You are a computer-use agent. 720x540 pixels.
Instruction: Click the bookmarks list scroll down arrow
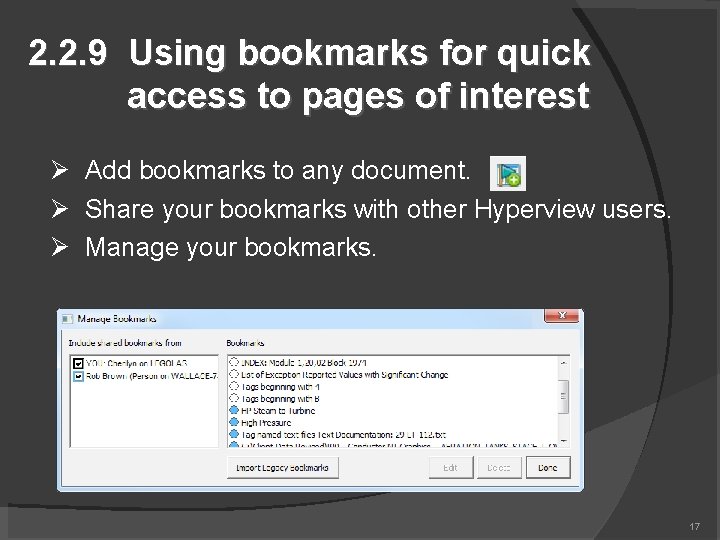pos(564,441)
